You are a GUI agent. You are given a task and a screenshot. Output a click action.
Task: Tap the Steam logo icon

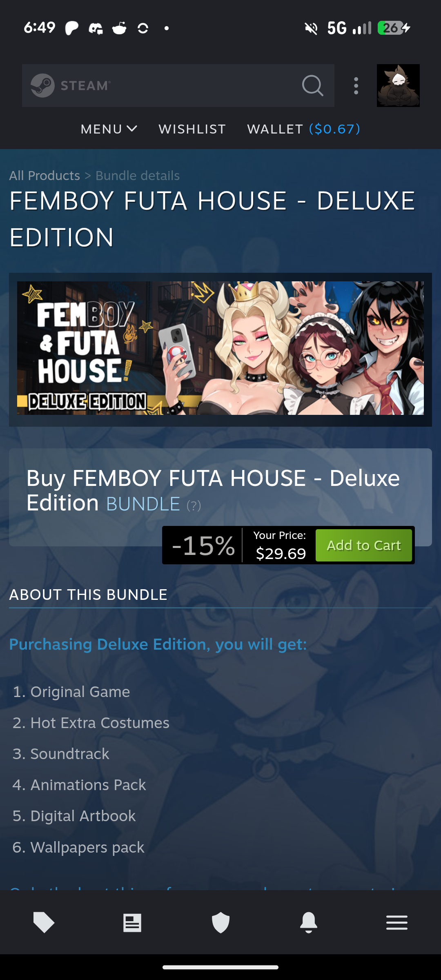pyautogui.click(x=42, y=85)
